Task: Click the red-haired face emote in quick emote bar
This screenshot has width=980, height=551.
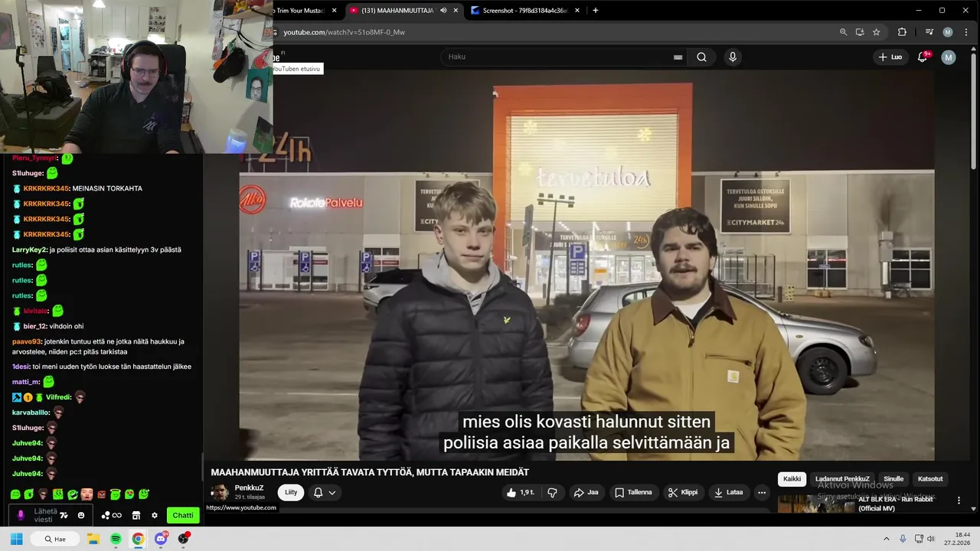Action: click(x=87, y=494)
